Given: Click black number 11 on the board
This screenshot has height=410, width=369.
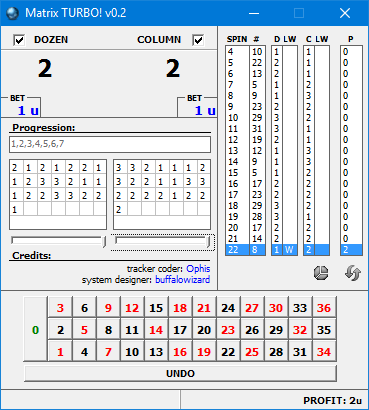Looking at the screenshot, I should (x=132, y=330).
